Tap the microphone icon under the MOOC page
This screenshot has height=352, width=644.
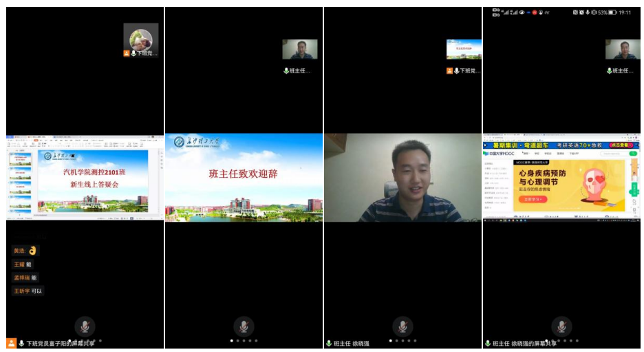click(x=561, y=326)
